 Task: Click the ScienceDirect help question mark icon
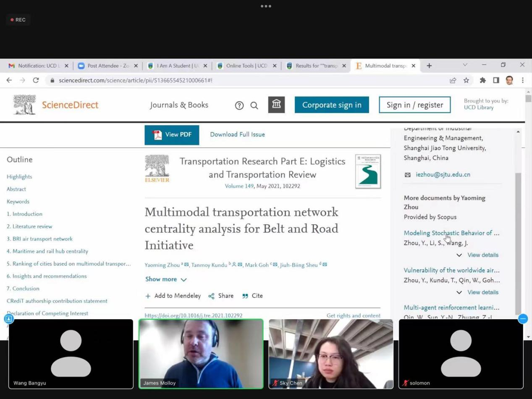[x=239, y=105]
